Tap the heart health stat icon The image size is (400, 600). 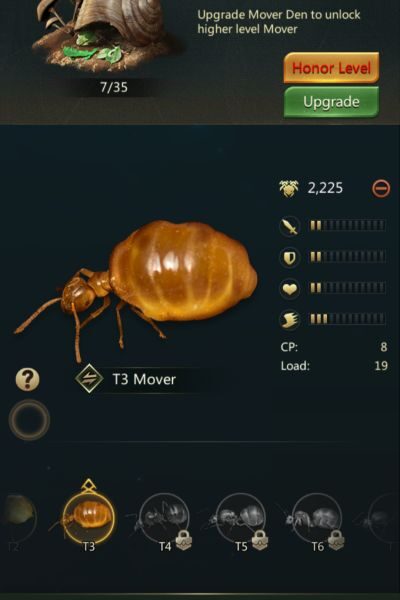point(290,289)
